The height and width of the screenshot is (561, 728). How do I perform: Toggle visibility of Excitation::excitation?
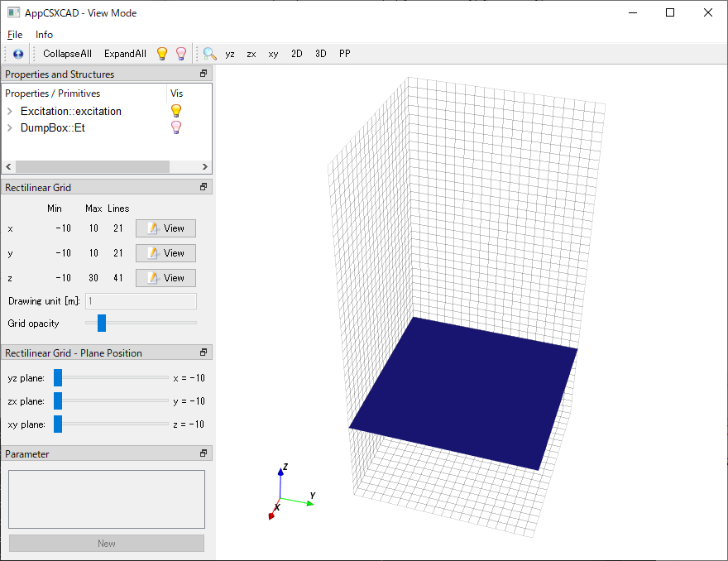(176, 110)
